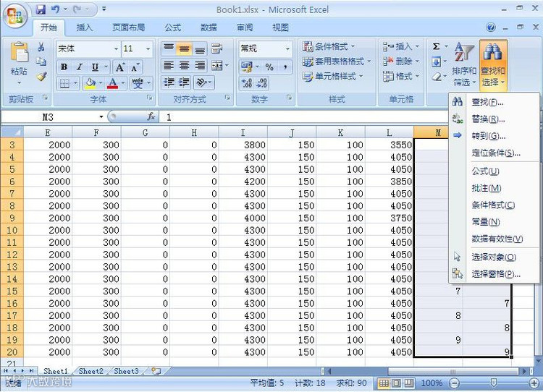
Task: Wrap text in the alignment group
Action: (x=217, y=48)
